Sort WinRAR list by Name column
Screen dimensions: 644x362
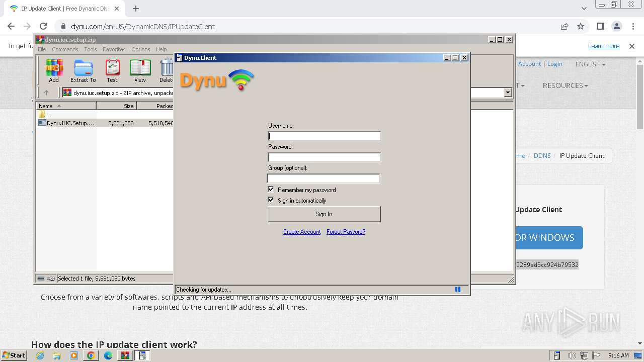tap(66, 106)
